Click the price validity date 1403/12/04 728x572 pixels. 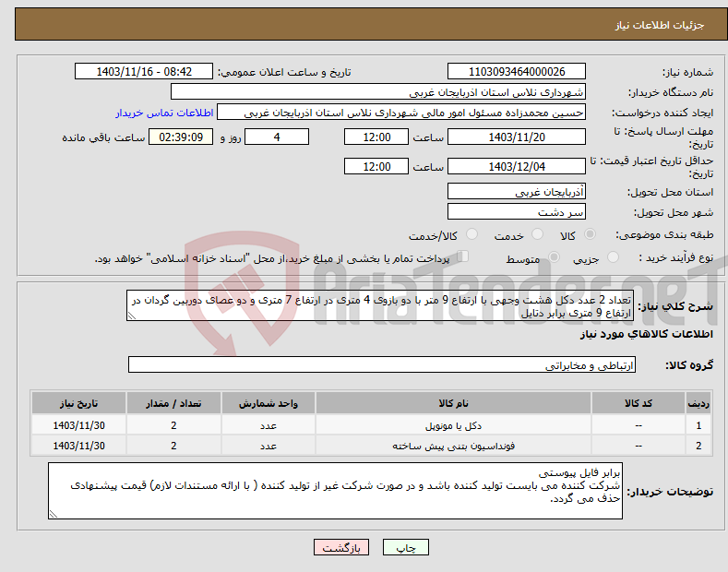pos(517,166)
